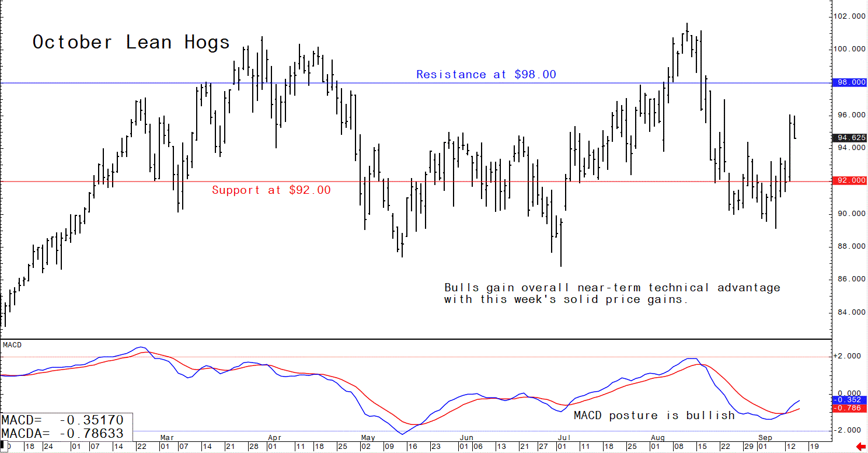Click the black marker at bottom-left corner
This screenshot has width=868, height=453.
click(2, 445)
